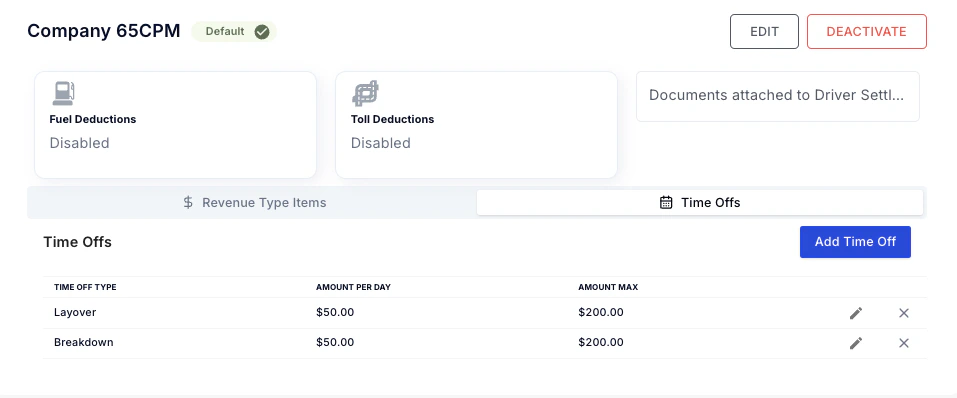Click the TIME OFF TYPE column header

(x=85, y=287)
